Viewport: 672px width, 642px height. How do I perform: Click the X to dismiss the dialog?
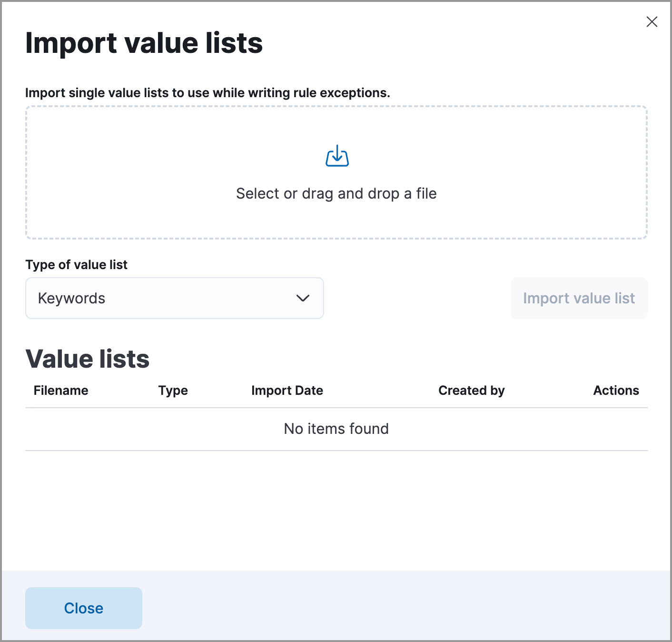(x=652, y=22)
